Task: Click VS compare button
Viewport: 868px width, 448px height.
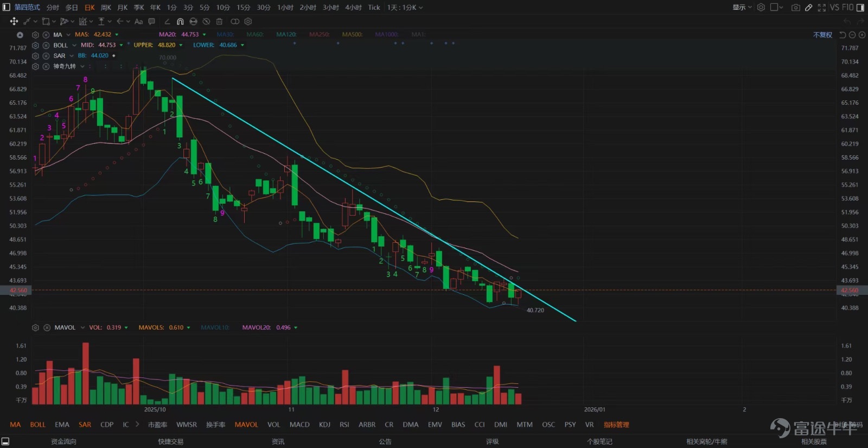Action: tap(834, 7)
